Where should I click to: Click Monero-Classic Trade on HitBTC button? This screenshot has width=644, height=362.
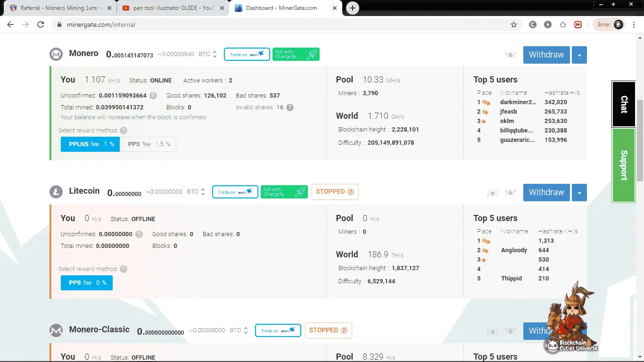click(x=278, y=330)
